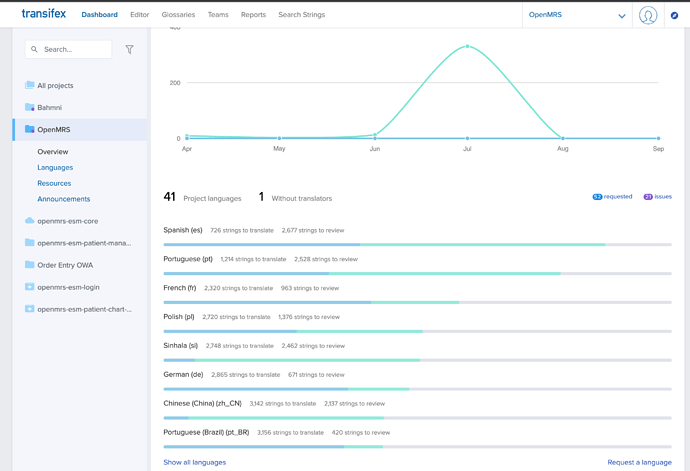Click the openmrs-esm-patient-mana folder icon
The width and height of the screenshot is (690, 471).
[x=29, y=243]
